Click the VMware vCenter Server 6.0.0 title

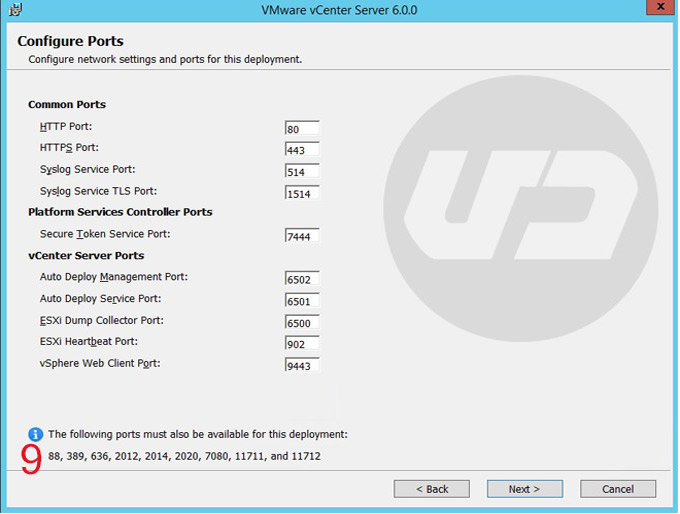tap(339, 10)
